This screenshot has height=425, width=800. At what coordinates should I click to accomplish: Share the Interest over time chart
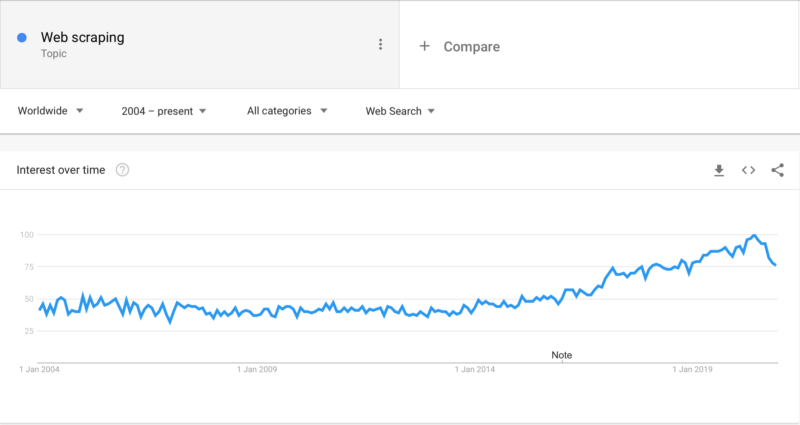point(778,170)
